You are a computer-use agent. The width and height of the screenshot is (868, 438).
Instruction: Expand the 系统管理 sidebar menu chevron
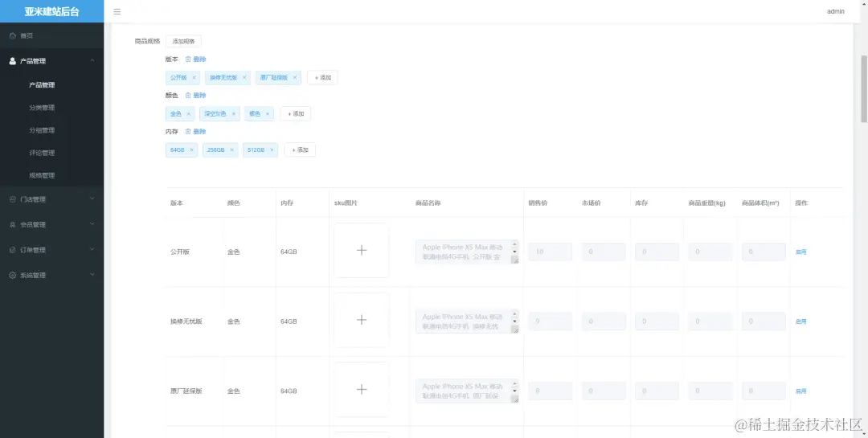point(92,275)
